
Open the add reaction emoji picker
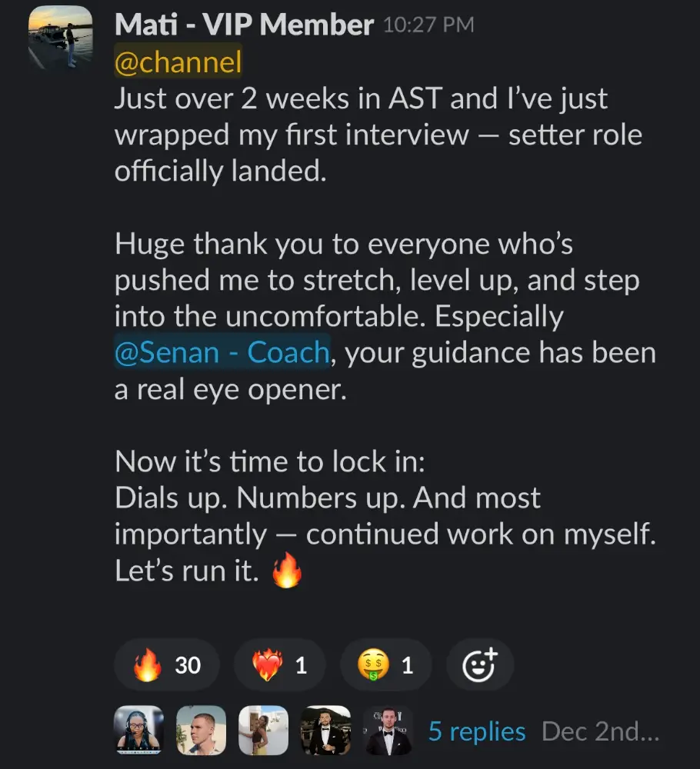pyautogui.click(x=480, y=664)
